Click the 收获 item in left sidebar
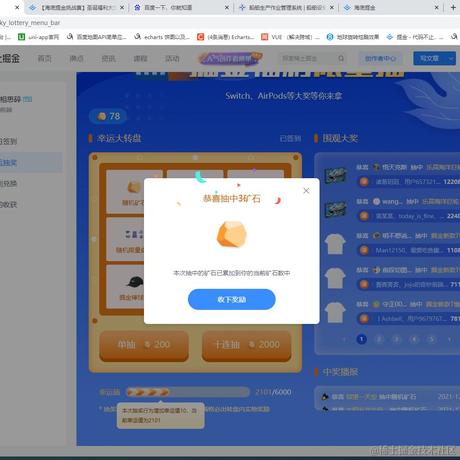This screenshot has height=460, width=460. (9, 204)
